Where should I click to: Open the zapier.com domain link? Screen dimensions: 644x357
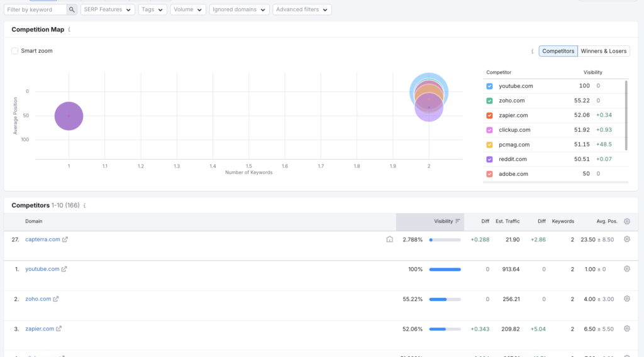tap(40, 329)
